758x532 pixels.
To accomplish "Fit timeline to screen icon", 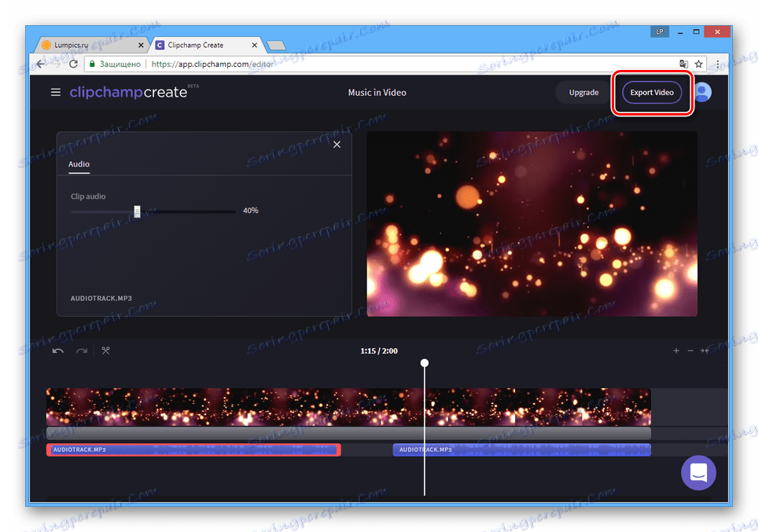I will coord(705,350).
